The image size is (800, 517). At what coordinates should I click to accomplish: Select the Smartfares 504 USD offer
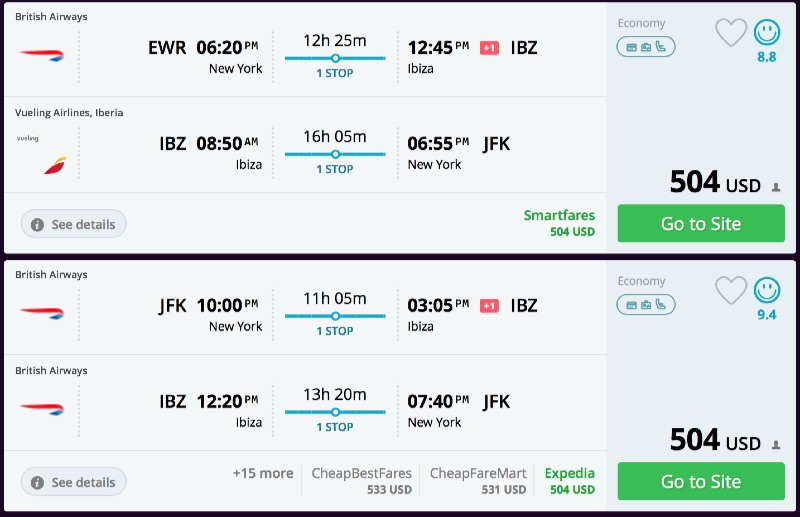pyautogui.click(x=559, y=223)
